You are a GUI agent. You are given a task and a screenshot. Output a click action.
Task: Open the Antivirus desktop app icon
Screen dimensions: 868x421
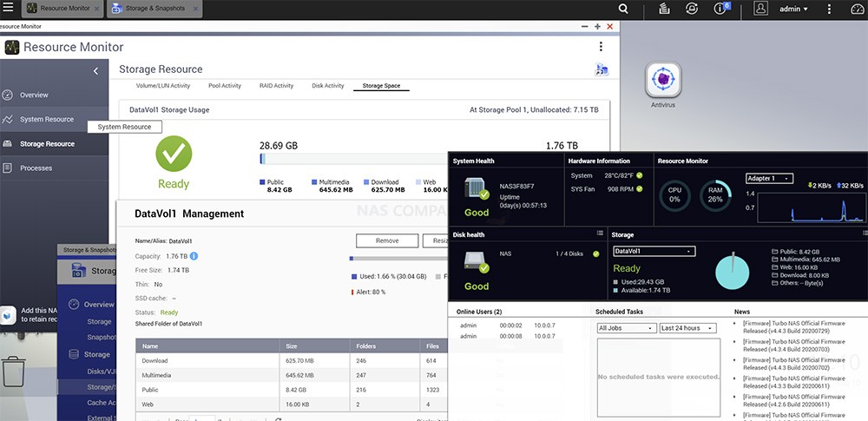(x=663, y=80)
